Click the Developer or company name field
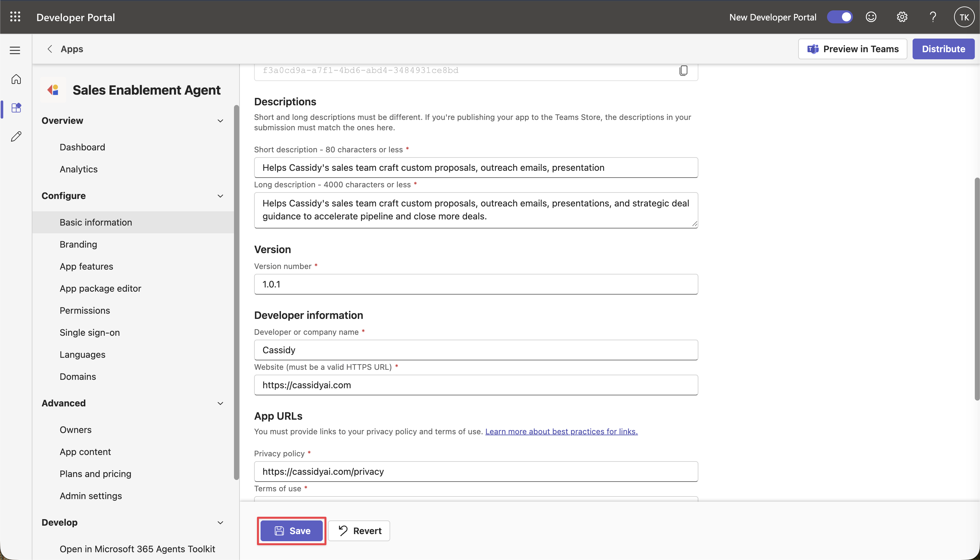This screenshot has height=560, width=980. point(476,350)
